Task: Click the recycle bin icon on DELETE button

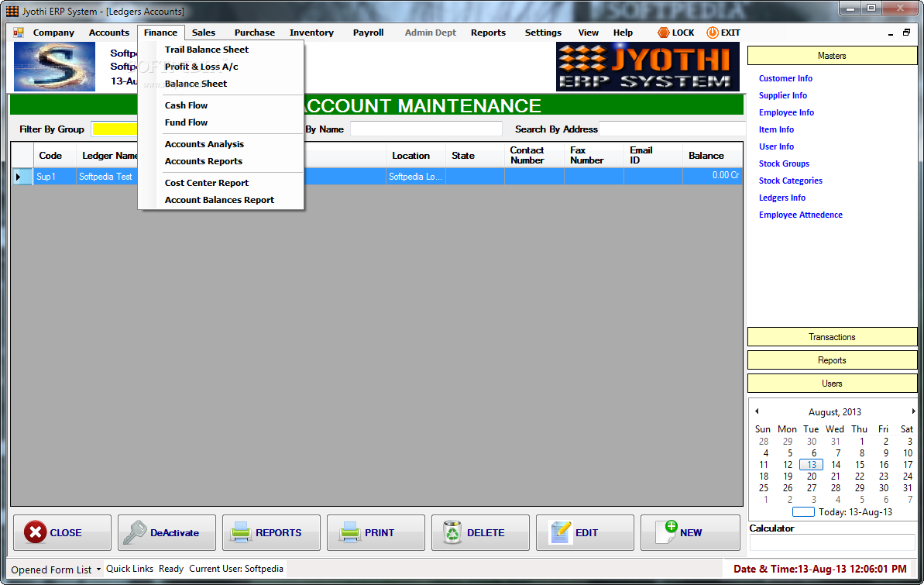Action: coord(452,532)
